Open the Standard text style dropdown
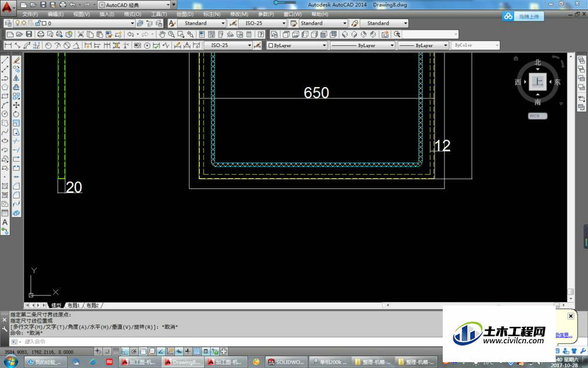 click(x=201, y=24)
